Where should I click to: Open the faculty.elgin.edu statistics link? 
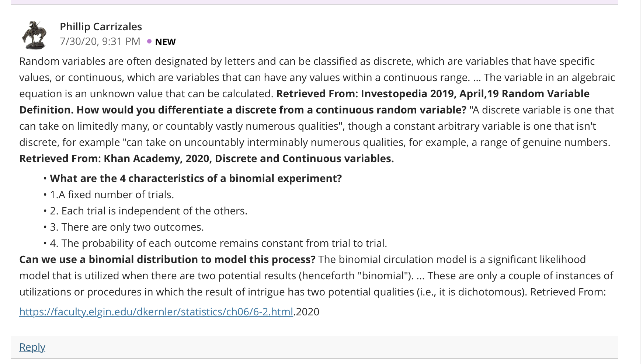156,312
